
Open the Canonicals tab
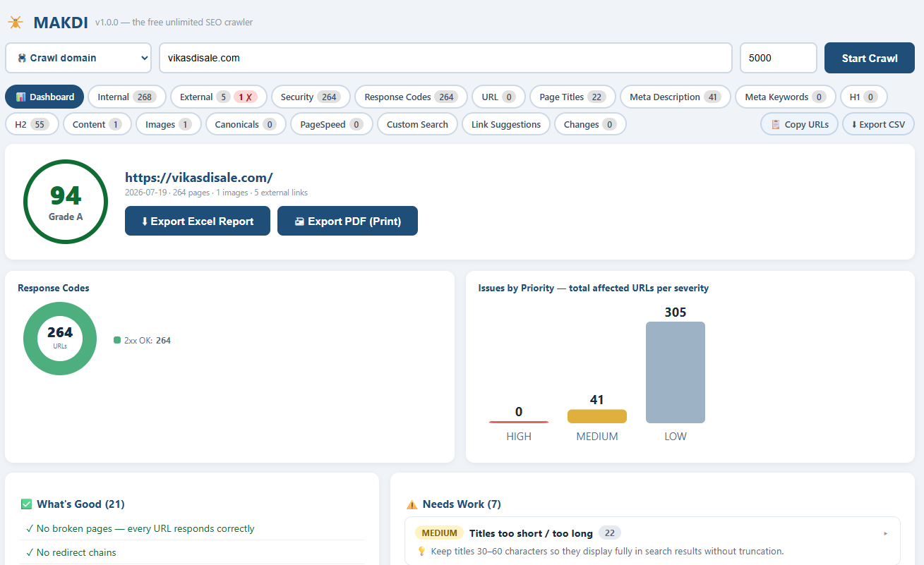point(246,124)
